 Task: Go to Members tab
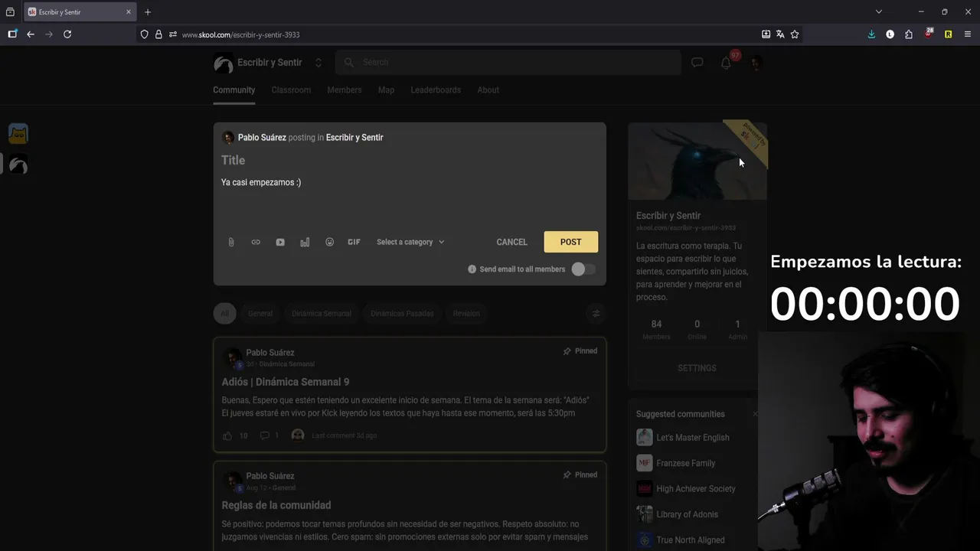(x=345, y=90)
